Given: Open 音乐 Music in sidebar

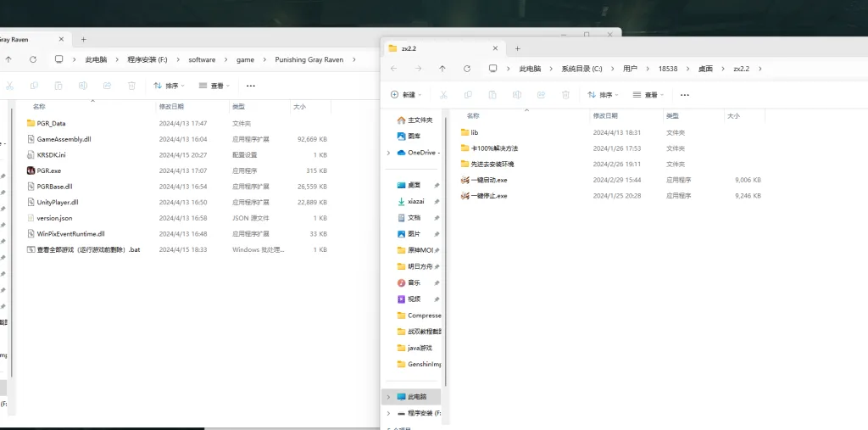Looking at the screenshot, I should point(409,282).
